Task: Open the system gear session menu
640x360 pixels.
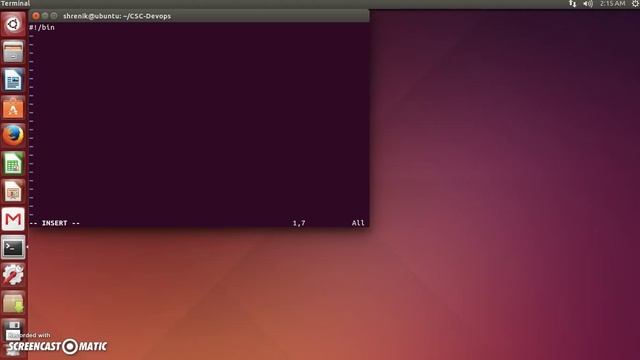Action: tap(636, 4)
